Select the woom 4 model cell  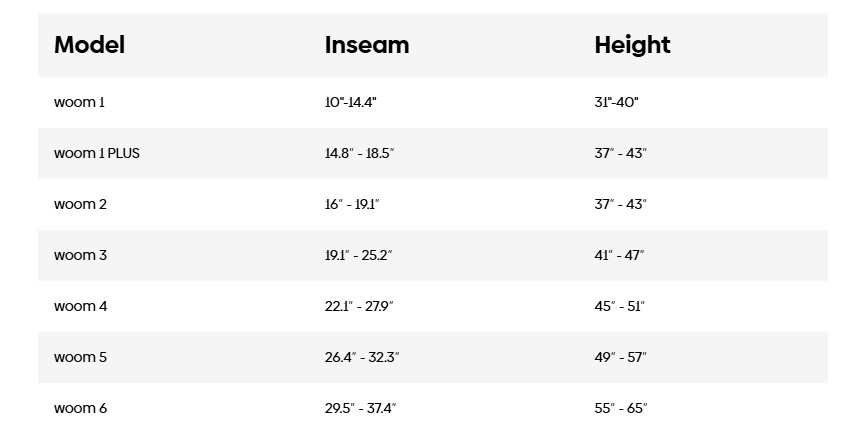pyautogui.click(x=80, y=306)
